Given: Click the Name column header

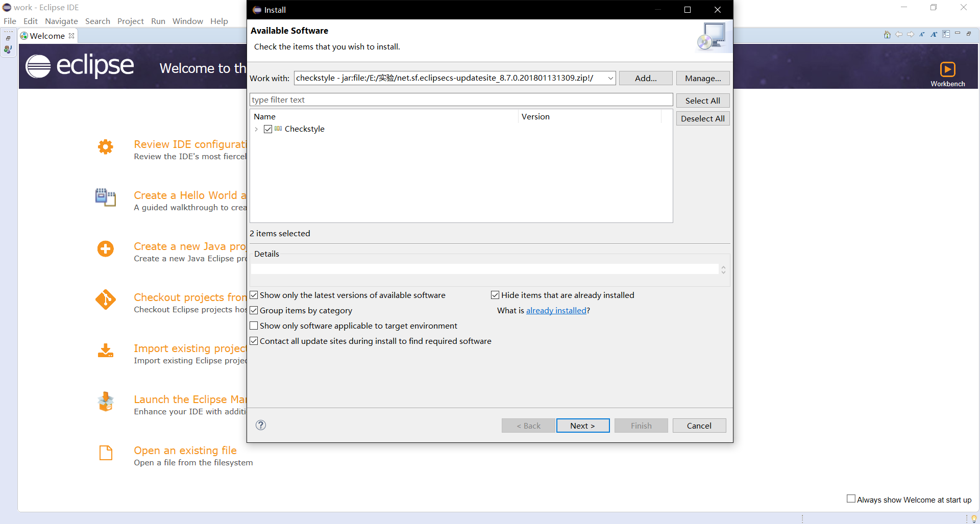Looking at the screenshot, I should pos(384,116).
